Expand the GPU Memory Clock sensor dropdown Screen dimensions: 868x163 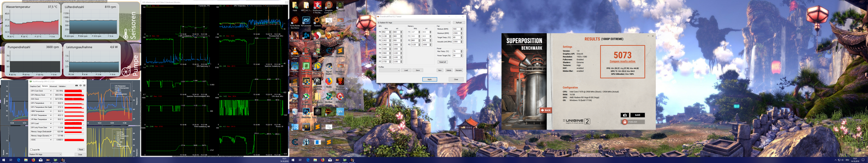[51, 95]
